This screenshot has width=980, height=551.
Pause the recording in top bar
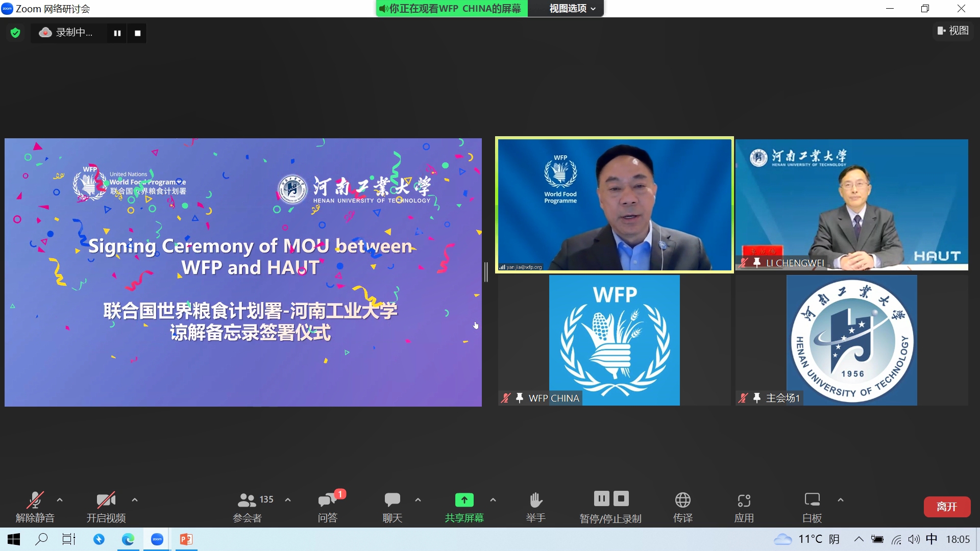[x=117, y=33]
